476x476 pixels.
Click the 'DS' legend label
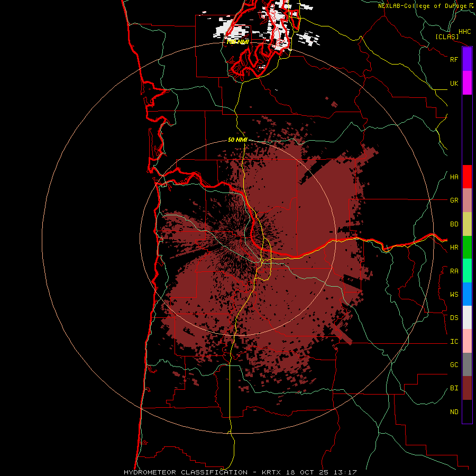pyautogui.click(x=454, y=318)
